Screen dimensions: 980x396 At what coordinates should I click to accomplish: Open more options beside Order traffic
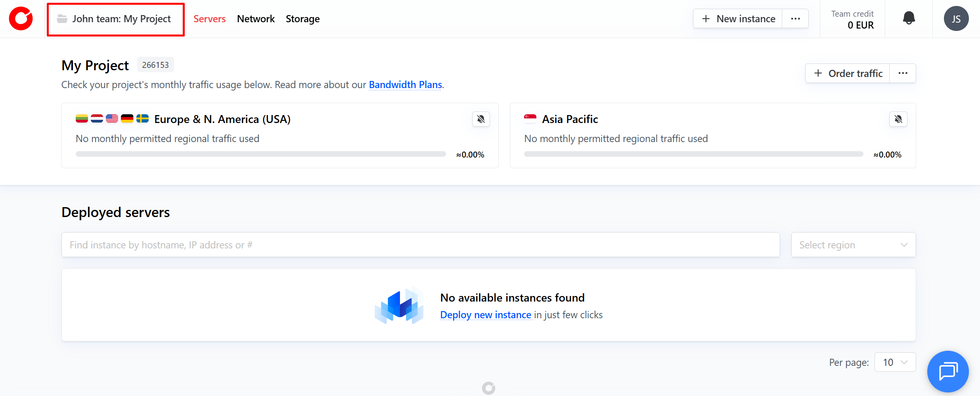[x=903, y=73]
